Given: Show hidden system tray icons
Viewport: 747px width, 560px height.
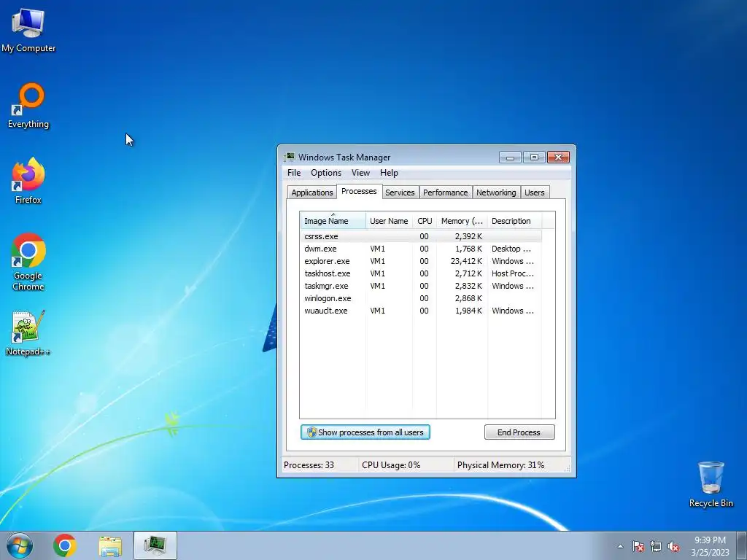Looking at the screenshot, I should [620, 546].
